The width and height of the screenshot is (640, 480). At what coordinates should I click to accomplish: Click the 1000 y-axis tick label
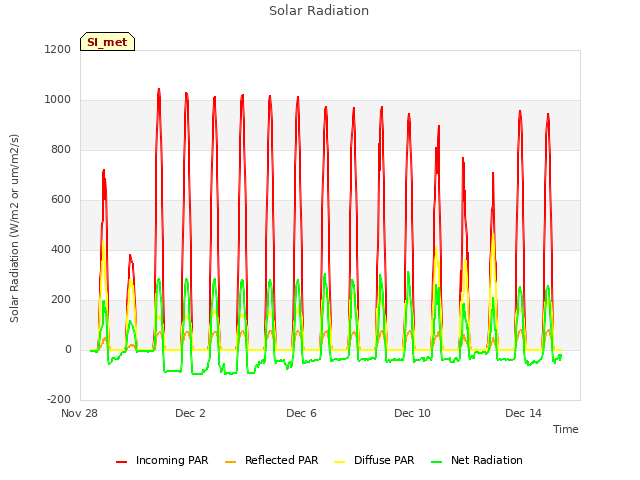58,100
